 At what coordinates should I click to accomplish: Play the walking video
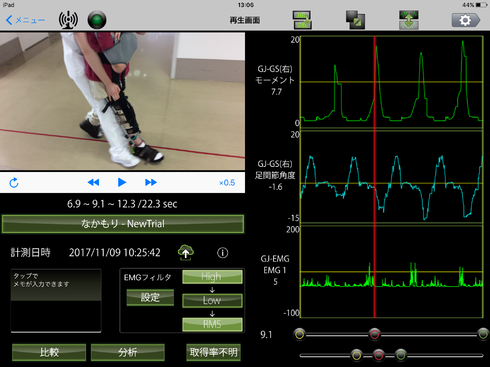122,182
